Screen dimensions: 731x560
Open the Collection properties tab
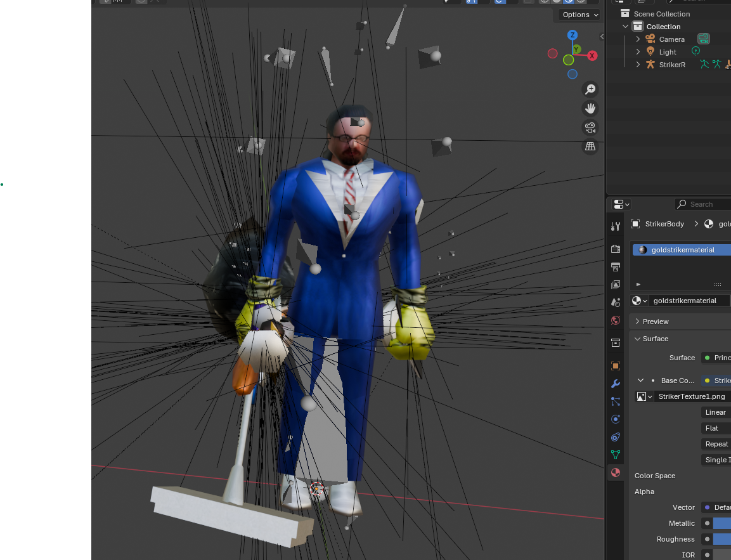tap(616, 342)
